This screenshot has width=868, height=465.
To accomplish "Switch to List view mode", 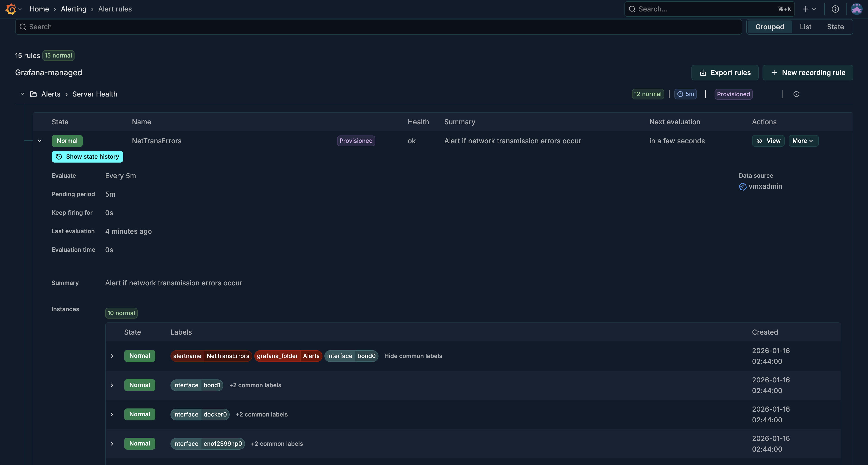I will pos(806,27).
